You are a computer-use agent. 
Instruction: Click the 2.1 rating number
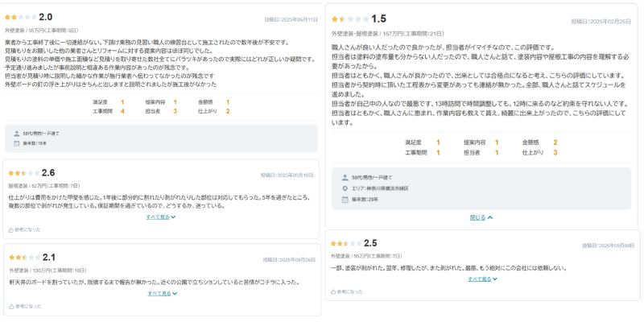[x=49, y=258]
